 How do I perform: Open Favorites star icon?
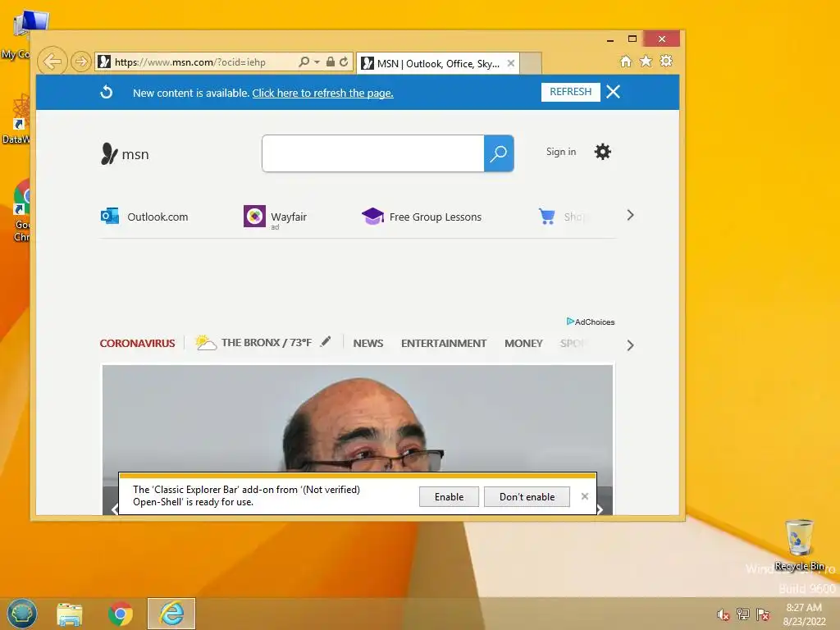[646, 61]
